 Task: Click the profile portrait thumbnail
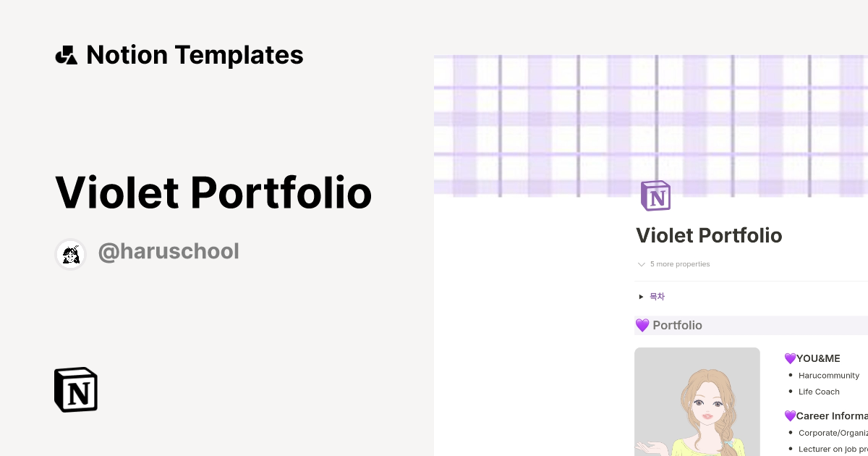[x=697, y=402]
